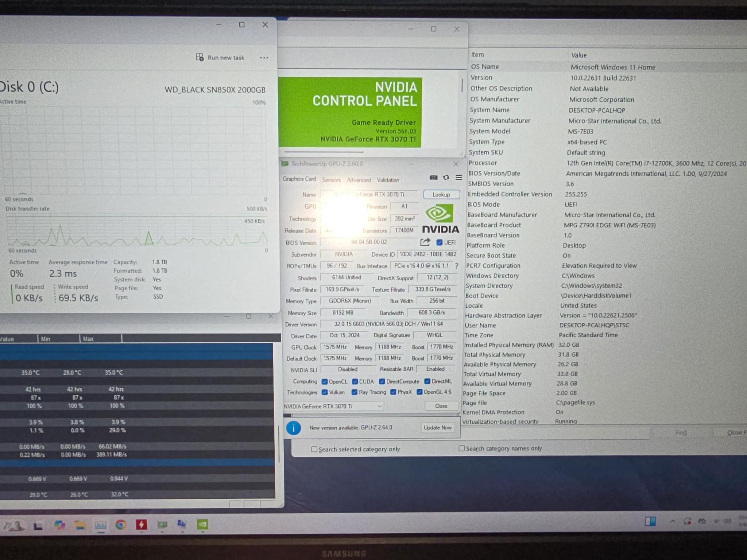This screenshot has width=747, height=560.
Task: Click the GPU-Z title bar app icon
Action: pyautogui.click(x=285, y=164)
